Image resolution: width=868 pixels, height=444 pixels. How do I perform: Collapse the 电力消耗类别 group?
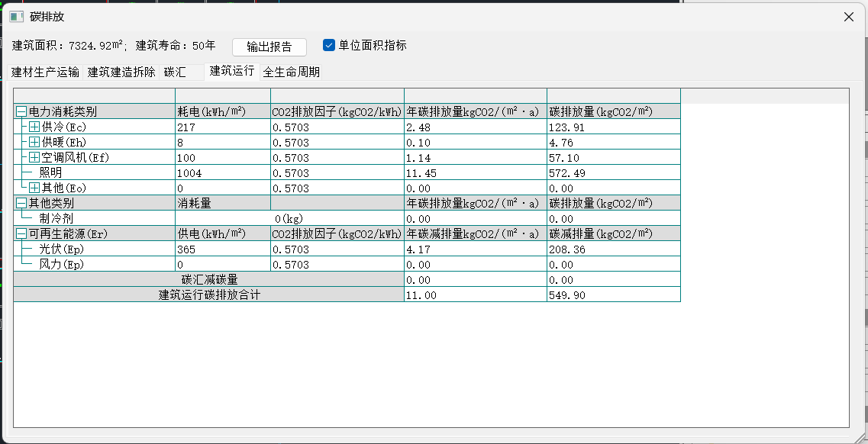[21, 112]
